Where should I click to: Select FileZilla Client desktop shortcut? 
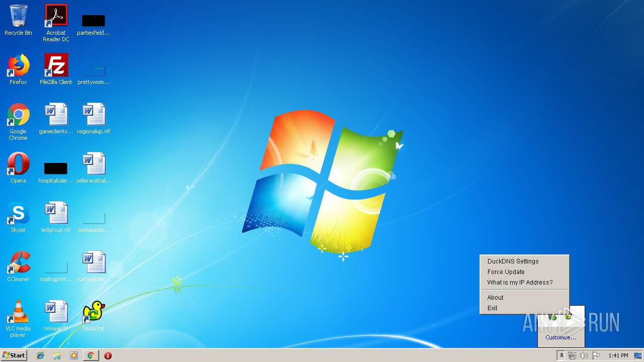click(x=56, y=69)
